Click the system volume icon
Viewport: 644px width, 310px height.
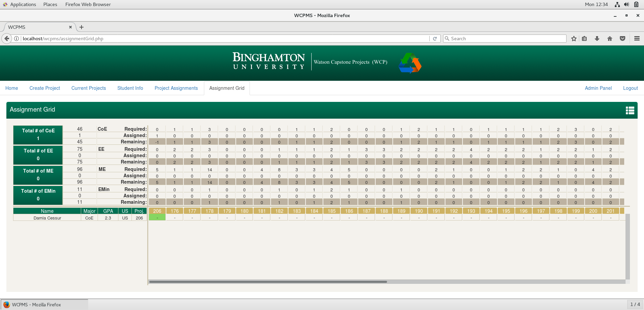(x=626, y=4)
